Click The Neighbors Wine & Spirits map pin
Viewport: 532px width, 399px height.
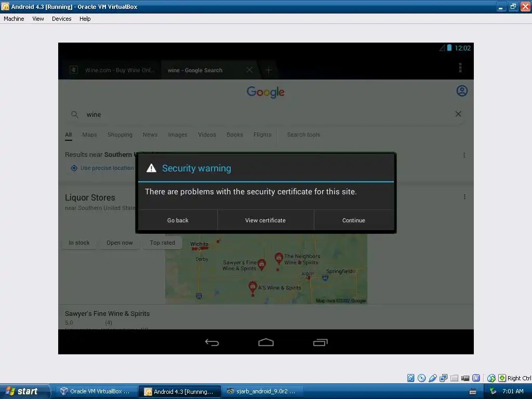pos(278,259)
